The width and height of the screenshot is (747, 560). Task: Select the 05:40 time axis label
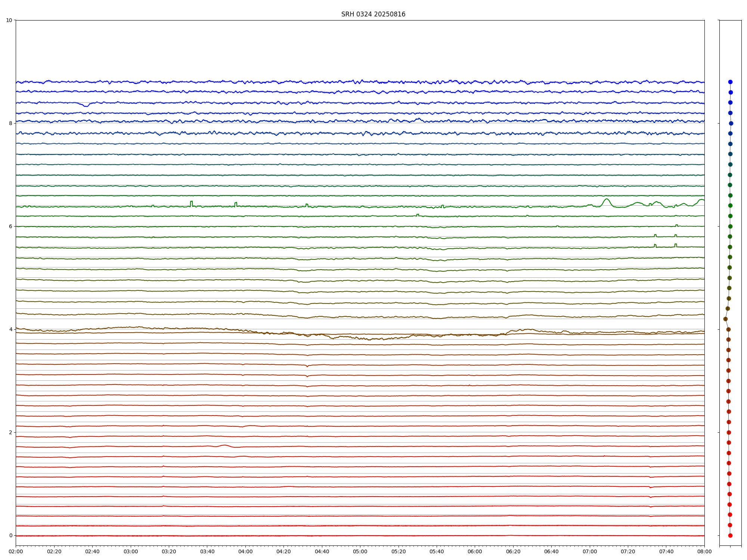click(437, 551)
